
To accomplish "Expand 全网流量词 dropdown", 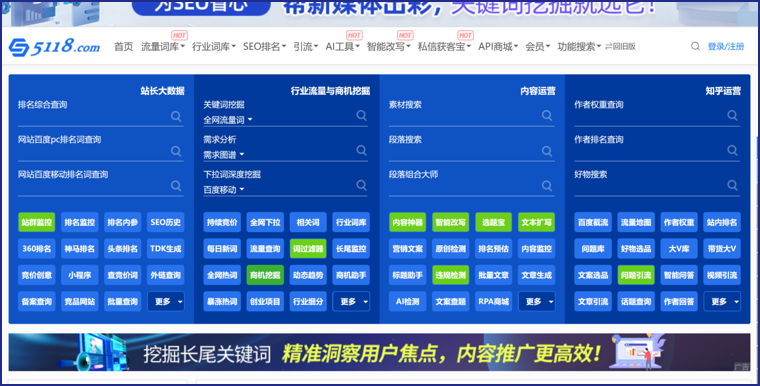I will 228,120.
